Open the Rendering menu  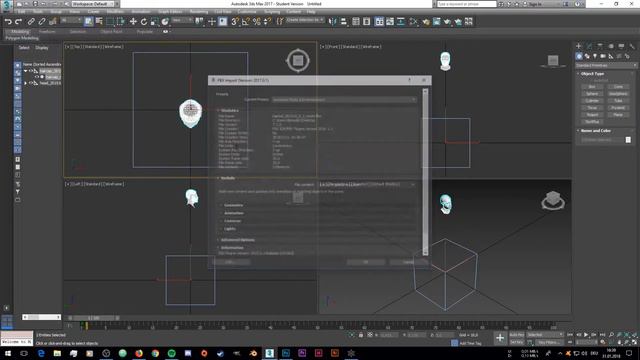pos(199,12)
